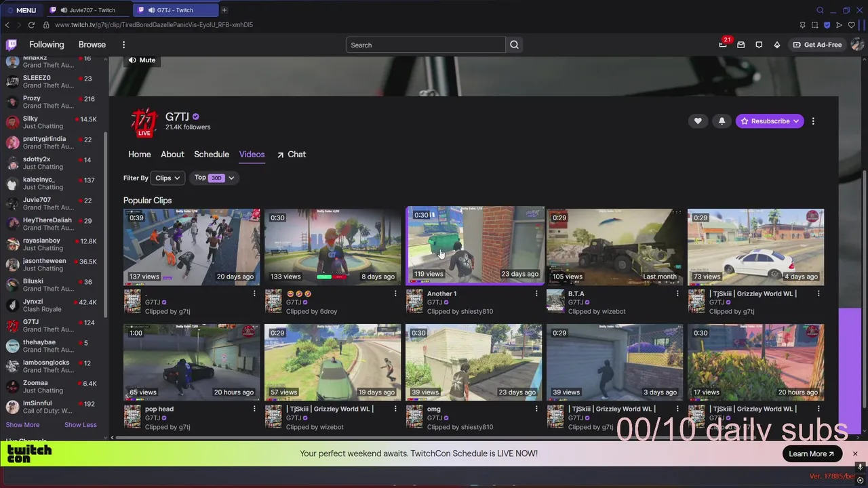
Task: Go to the channel Home tab
Action: (x=140, y=155)
